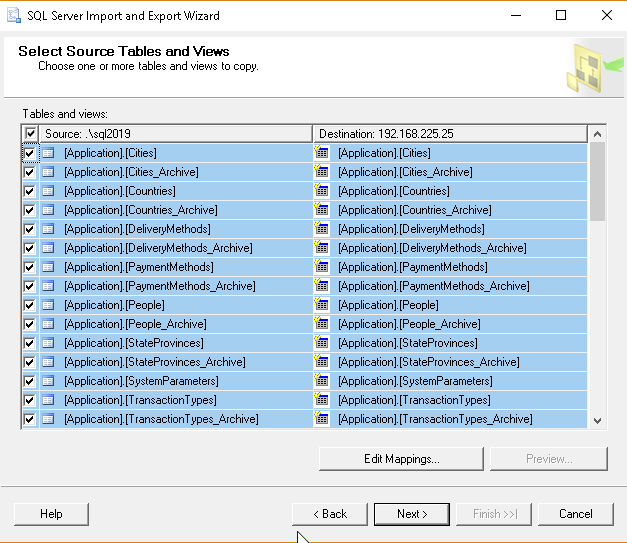The height and width of the screenshot is (543, 627).
Task: Click the wizard icon in the title bar
Action: [x=14, y=15]
